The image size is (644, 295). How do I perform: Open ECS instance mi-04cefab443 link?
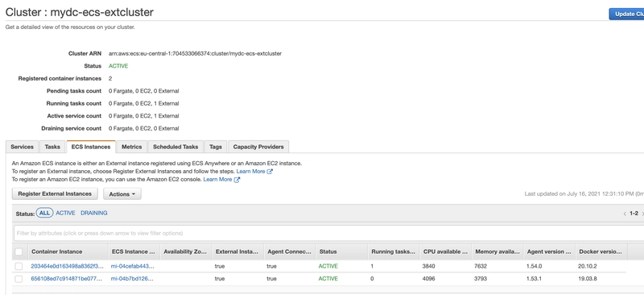pos(133,266)
